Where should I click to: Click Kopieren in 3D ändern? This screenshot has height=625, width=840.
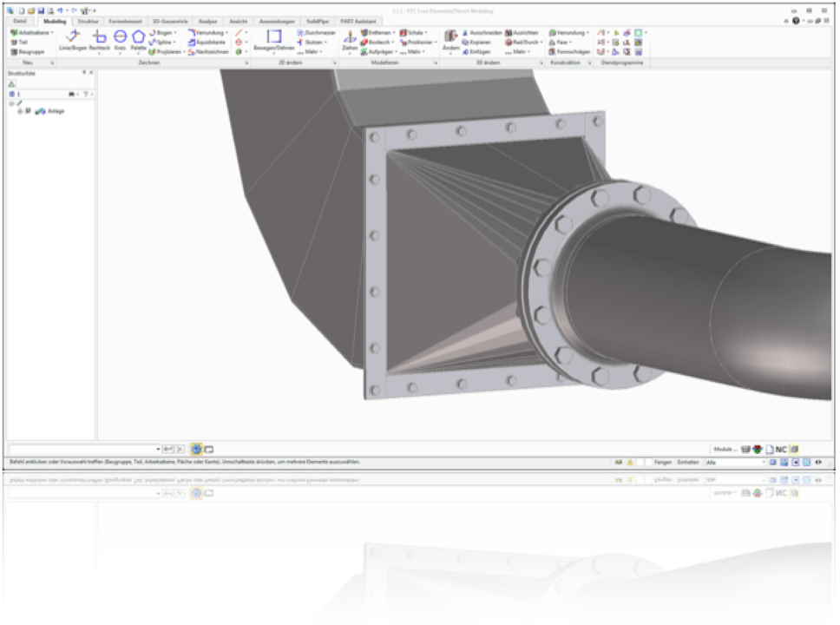tap(476, 43)
